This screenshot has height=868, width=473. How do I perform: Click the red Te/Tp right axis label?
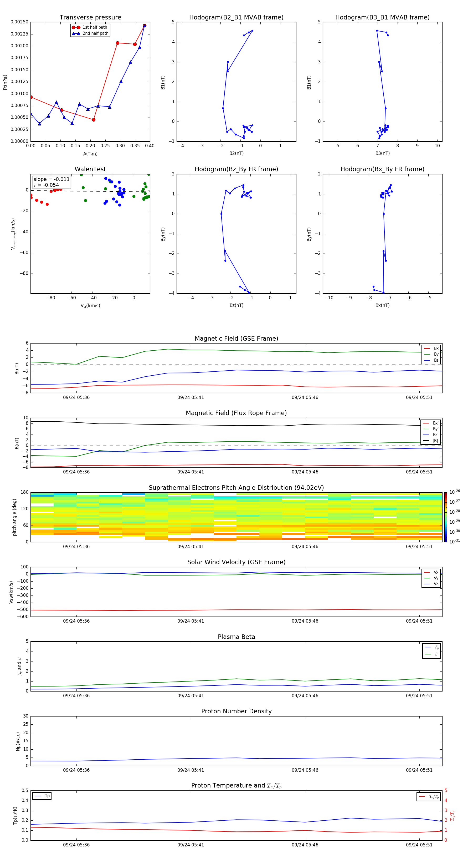452,815
